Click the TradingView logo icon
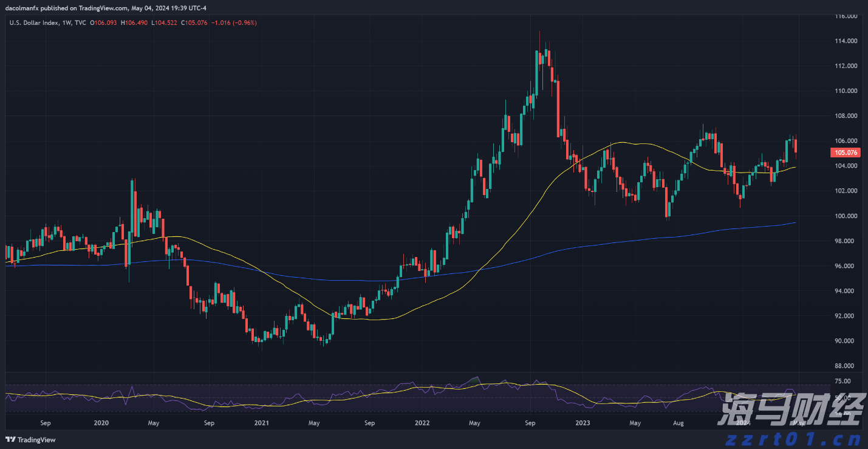This screenshot has width=868, height=449. point(9,440)
